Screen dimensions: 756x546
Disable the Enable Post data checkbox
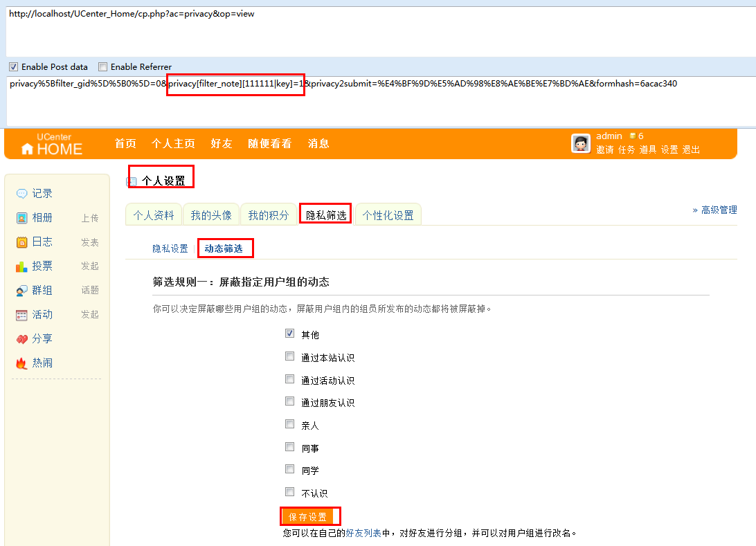pos(14,66)
